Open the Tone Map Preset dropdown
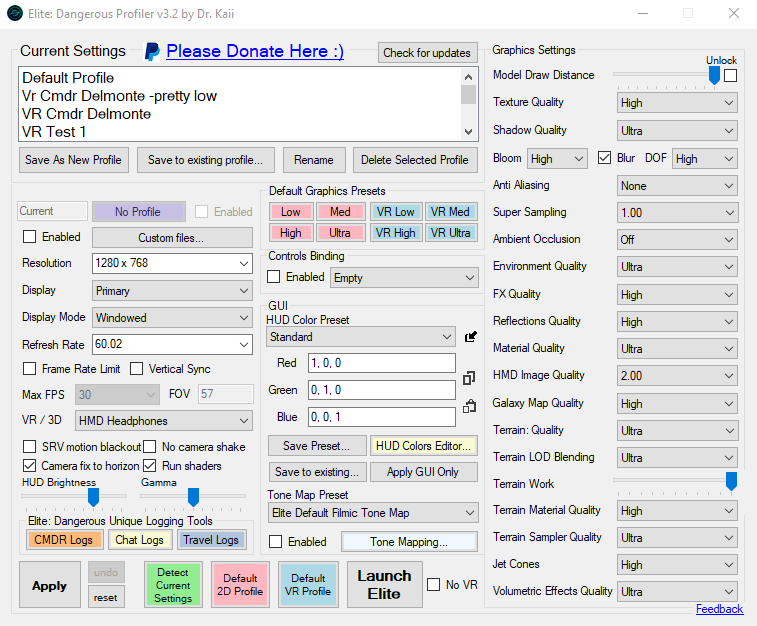 coord(373,513)
